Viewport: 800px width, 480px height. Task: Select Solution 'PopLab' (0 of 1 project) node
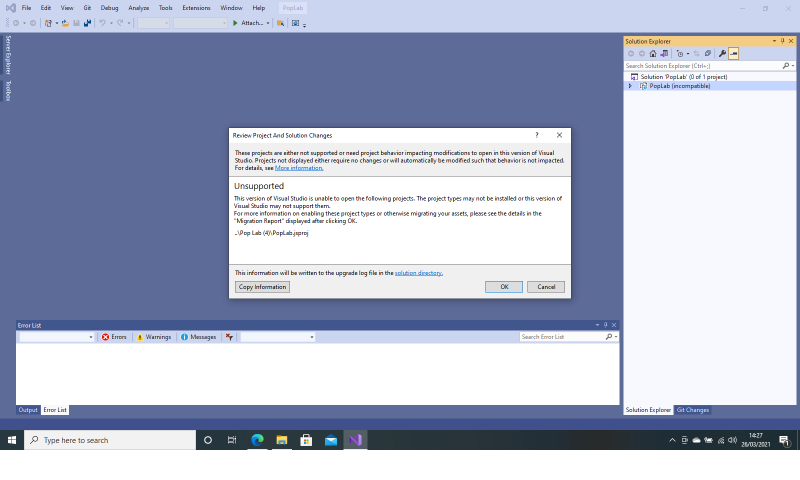(684, 77)
